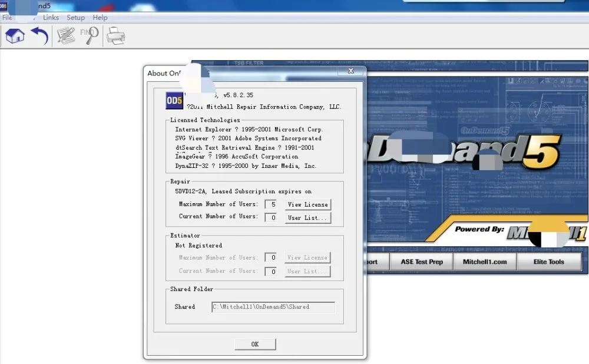Visit the Mitchell1.com button
Image resolution: width=589 pixels, height=364 pixels.
(x=485, y=262)
